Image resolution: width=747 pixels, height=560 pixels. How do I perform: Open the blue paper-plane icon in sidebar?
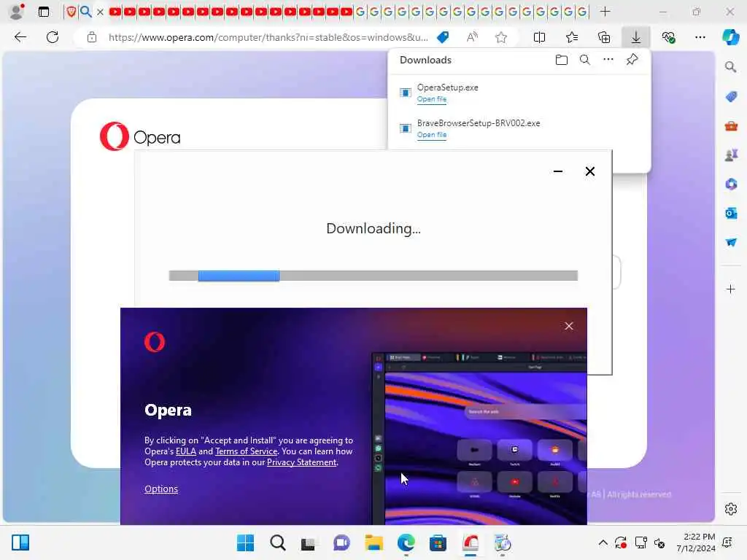(731, 242)
